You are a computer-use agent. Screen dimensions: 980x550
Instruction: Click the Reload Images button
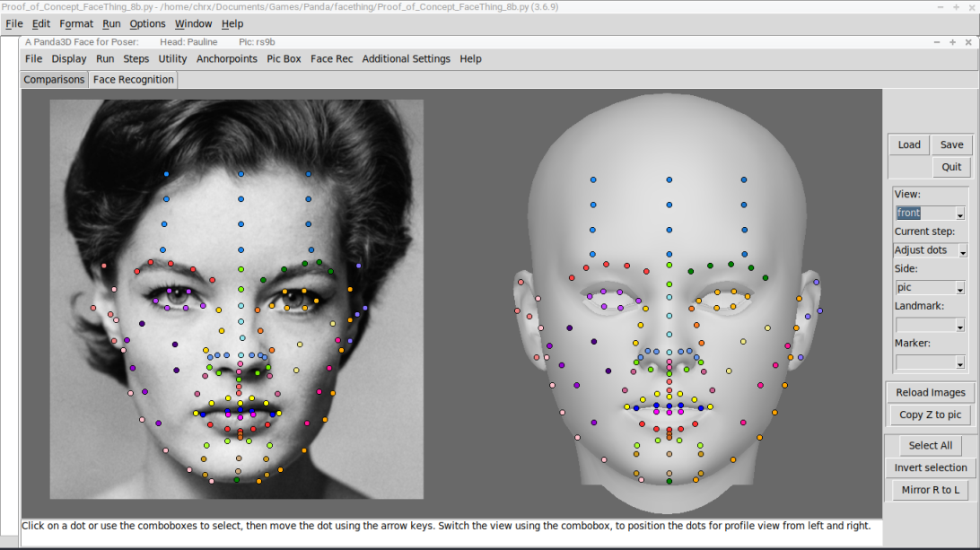click(931, 392)
